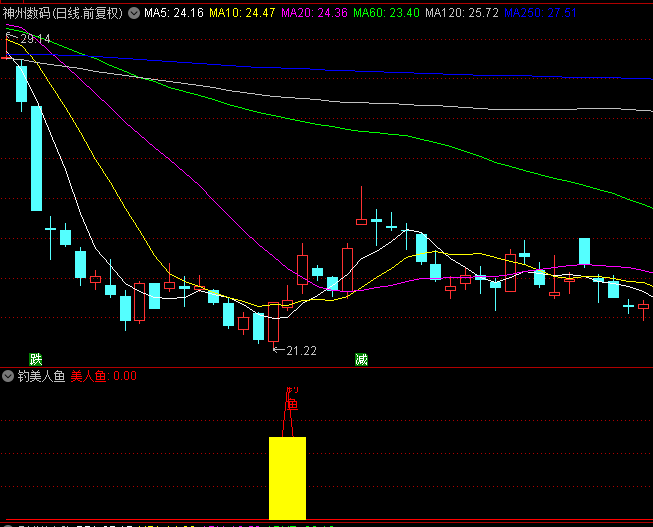Select the MA5: 24.16 label
The height and width of the screenshot is (527, 653).
pyautogui.click(x=174, y=13)
